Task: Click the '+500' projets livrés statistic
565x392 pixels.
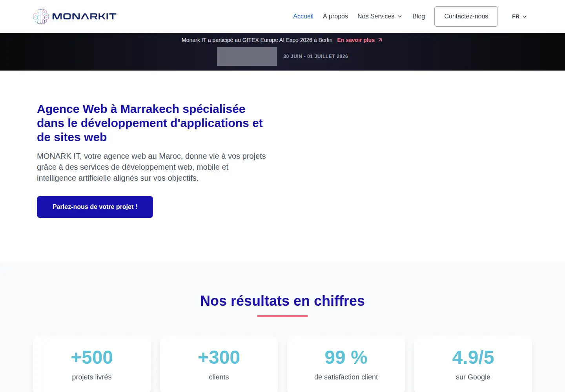Action: [x=92, y=358]
